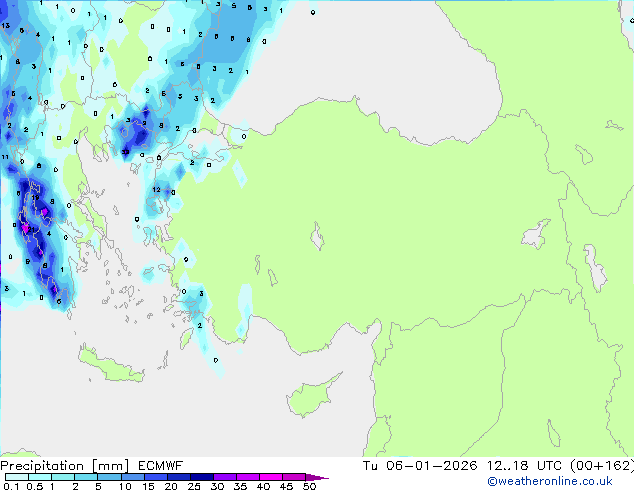Select the 10 to 15 mm legend swatch
634x490 pixels.
point(132,477)
